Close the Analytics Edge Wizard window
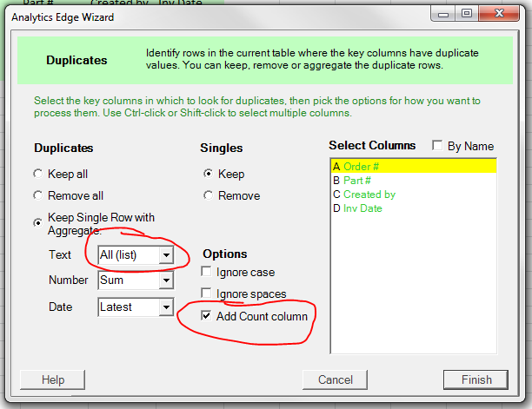 click(x=499, y=14)
